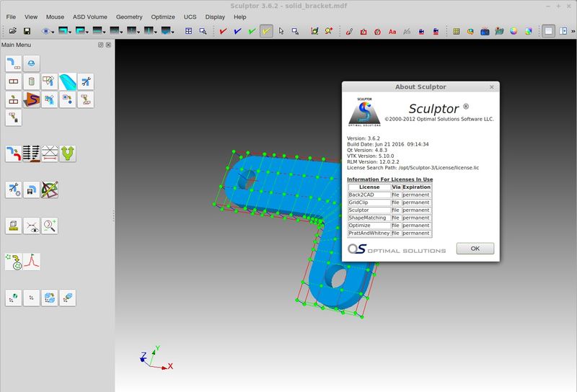This screenshot has width=577, height=392.
Task: Click the first movie camera record icon
Action: click(x=421, y=32)
